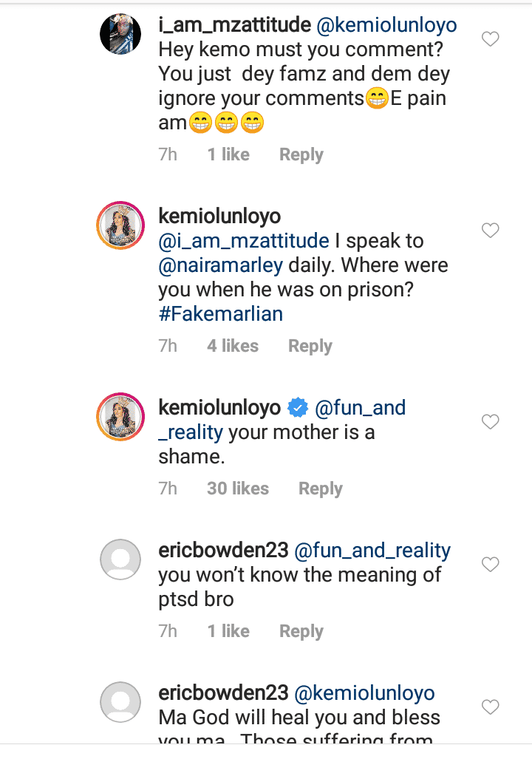Like ericbowden23's 'God will heal you' comment
The width and height of the screenshot is (532, 759).
[491, 707]
